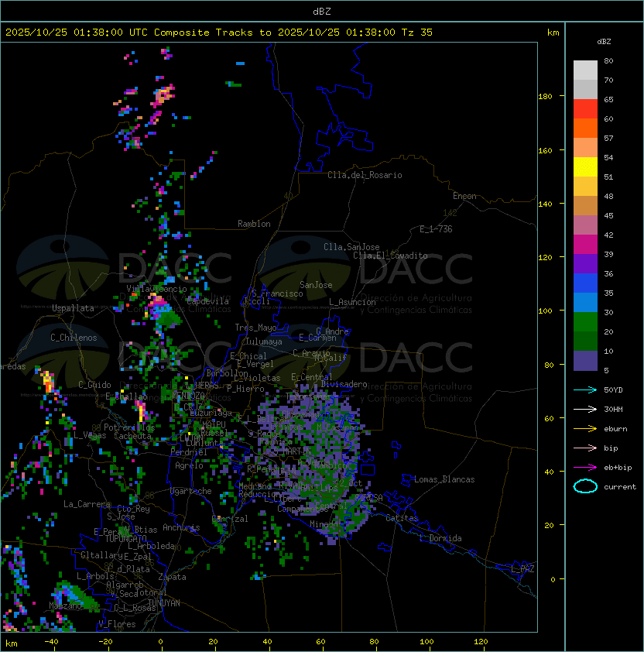Click the bright green swatch in the dBZ scale
The width and height of the screenshot is (644, 652).
coord(585,322)
